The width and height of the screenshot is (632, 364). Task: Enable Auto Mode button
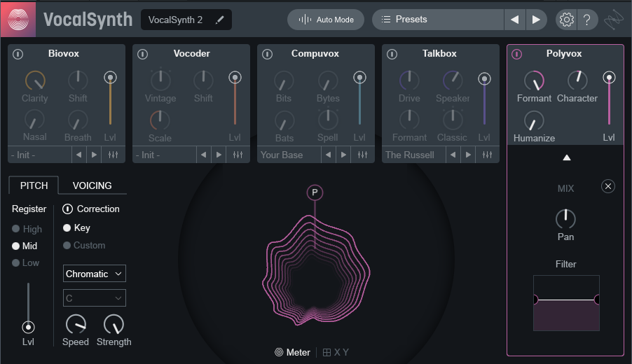point(326,20)
